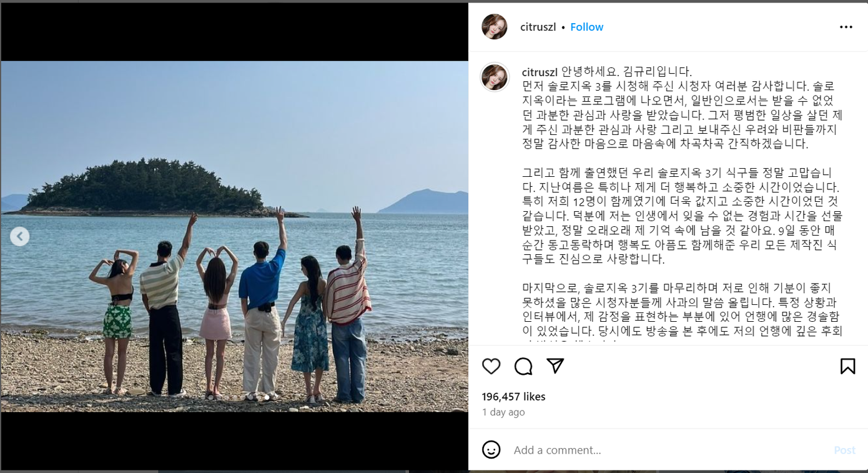
Task: Go to the previous photo with left arrow
Action: click(x=20, y=236)
